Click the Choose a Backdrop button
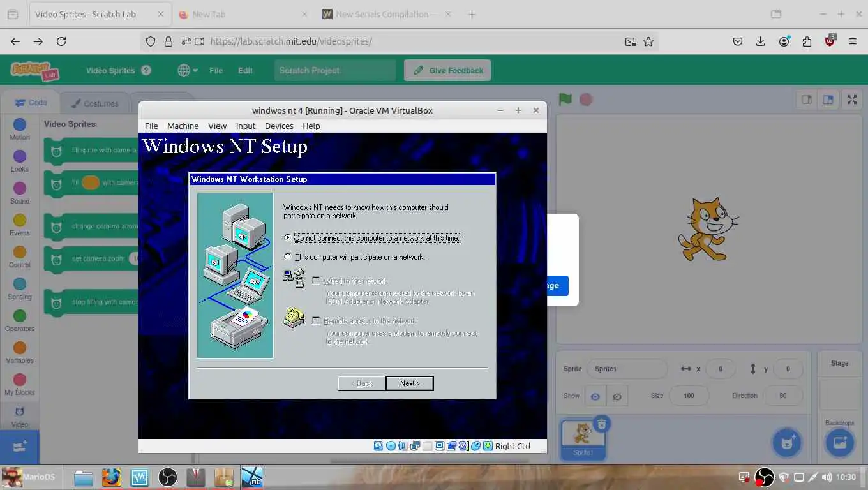868x490 pixels. point(840,442)
